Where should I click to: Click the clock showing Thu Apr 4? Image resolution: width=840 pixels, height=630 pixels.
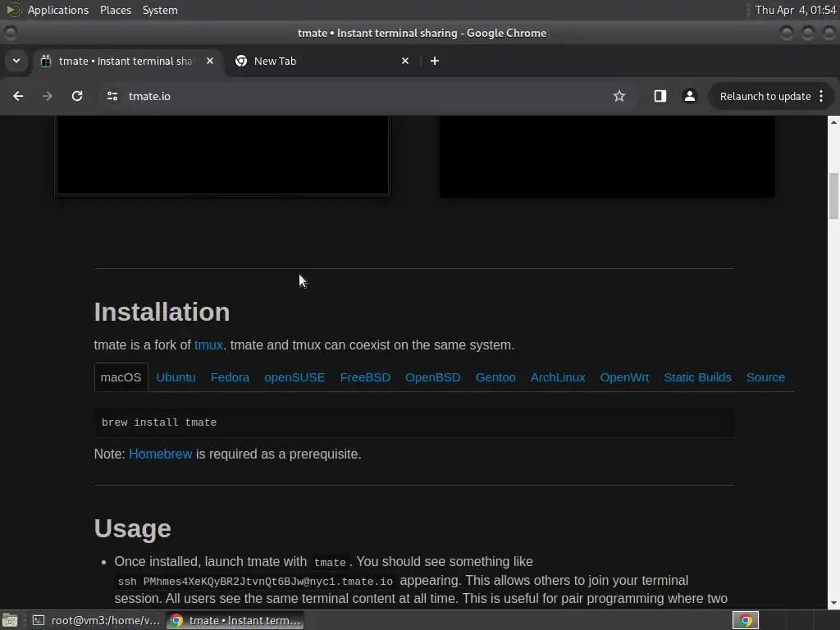tap(796, 10)
